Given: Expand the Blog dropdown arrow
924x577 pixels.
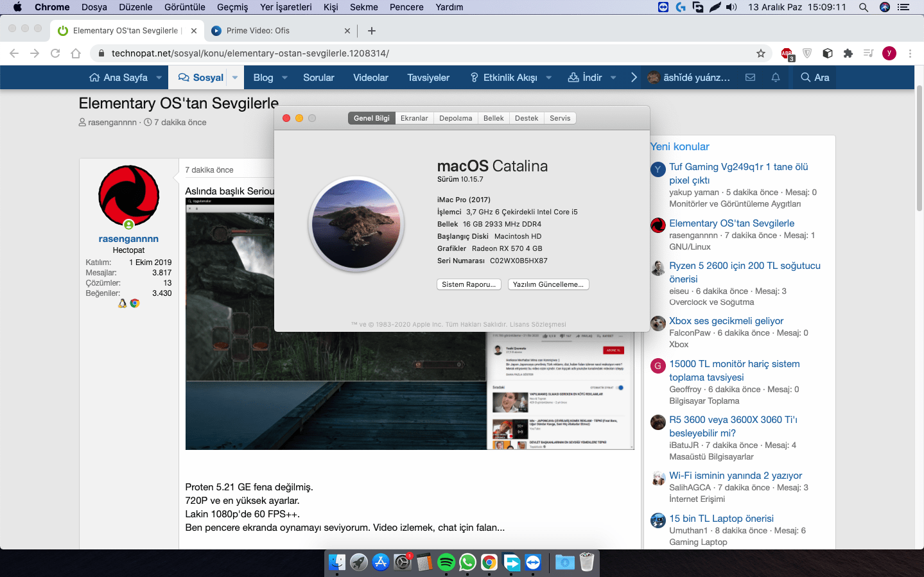Looking at the screenshot, I should click(284, 77).
